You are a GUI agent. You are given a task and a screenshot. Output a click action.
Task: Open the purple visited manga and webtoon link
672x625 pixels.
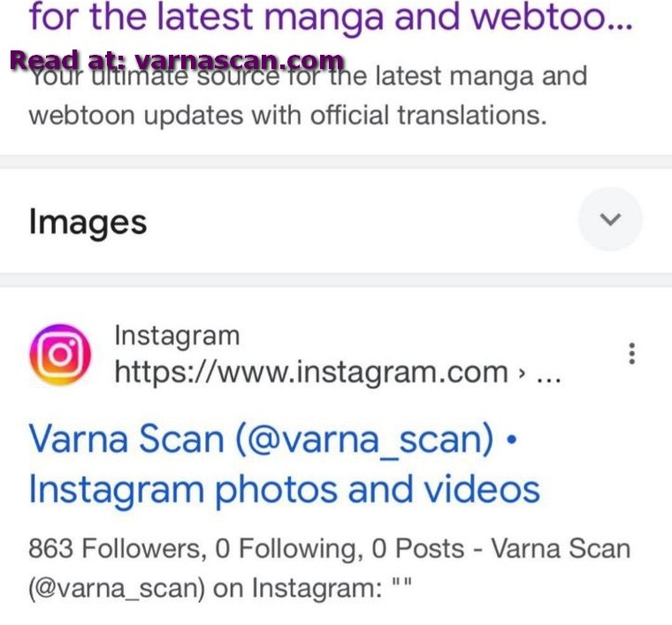[331, 16]
